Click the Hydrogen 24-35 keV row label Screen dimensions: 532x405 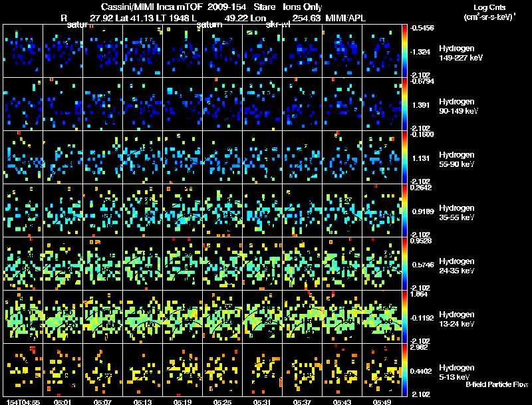click(x=457, y=266)
